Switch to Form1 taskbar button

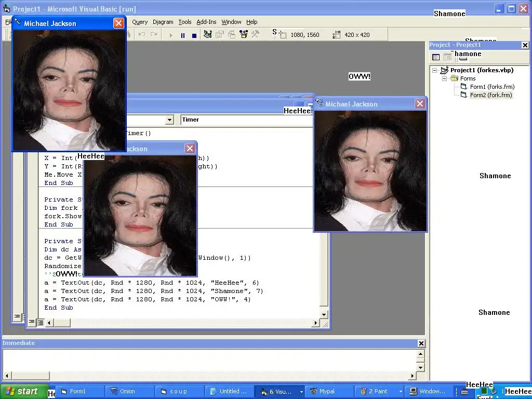click(x=79, y=391)
